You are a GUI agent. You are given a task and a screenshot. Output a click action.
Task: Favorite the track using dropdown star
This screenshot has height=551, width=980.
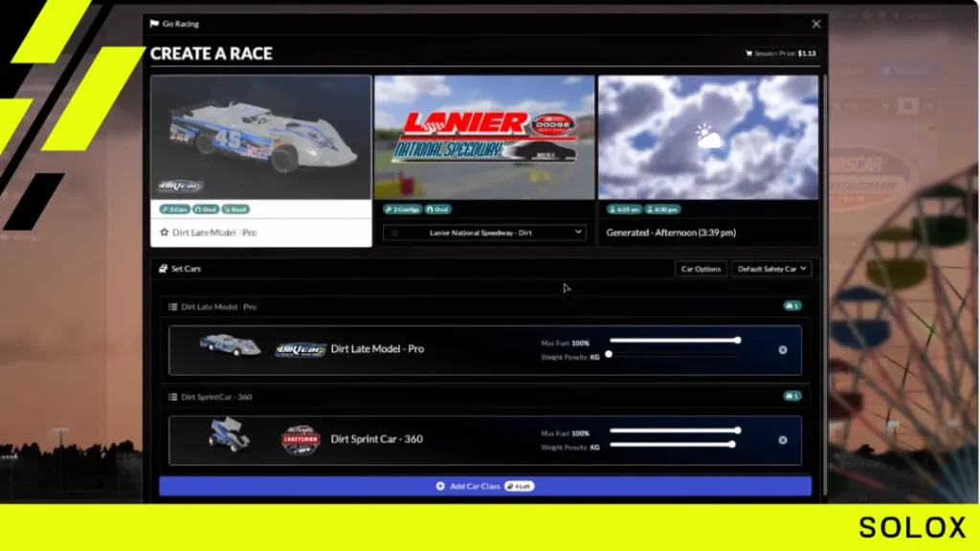(394, 233)
